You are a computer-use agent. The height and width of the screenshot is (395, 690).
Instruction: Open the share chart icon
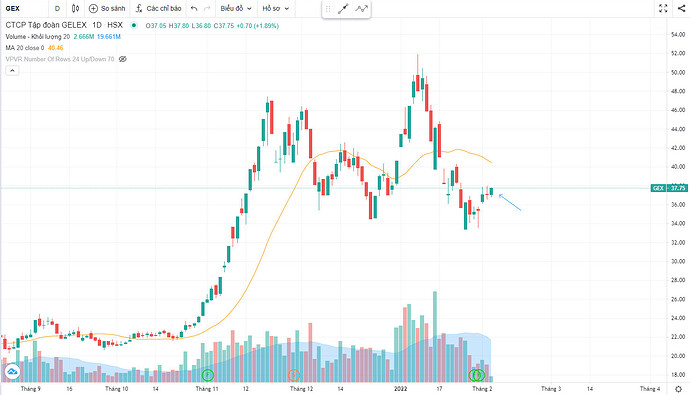point(681,8)
